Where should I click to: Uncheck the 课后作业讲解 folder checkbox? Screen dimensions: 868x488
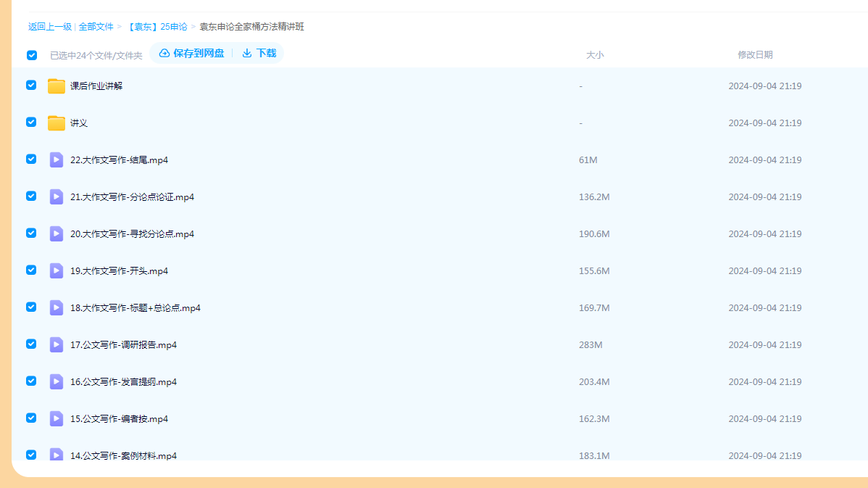pos(31,85)
